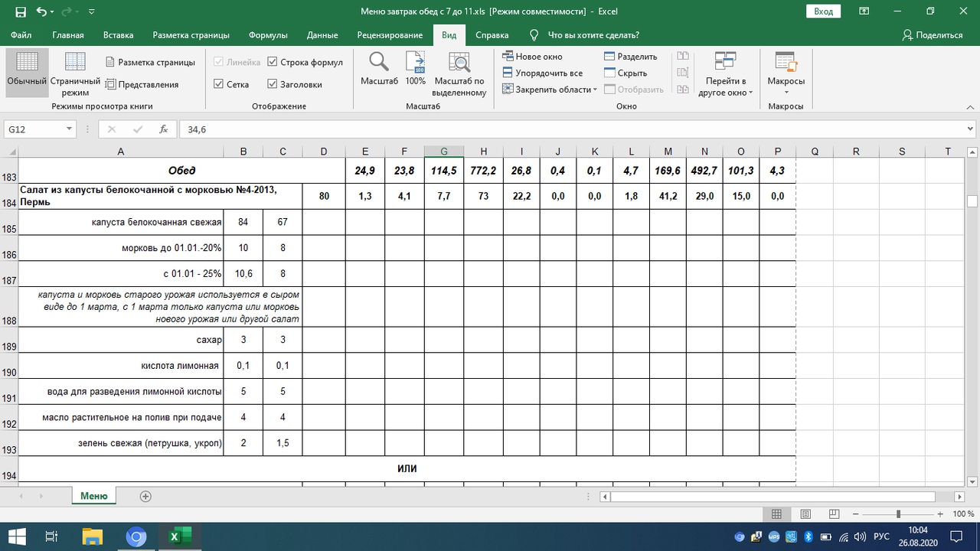The width and height of the screenshot is (980, 551).
Task: Add a new sheet with plus button
Action: point(145,496)
